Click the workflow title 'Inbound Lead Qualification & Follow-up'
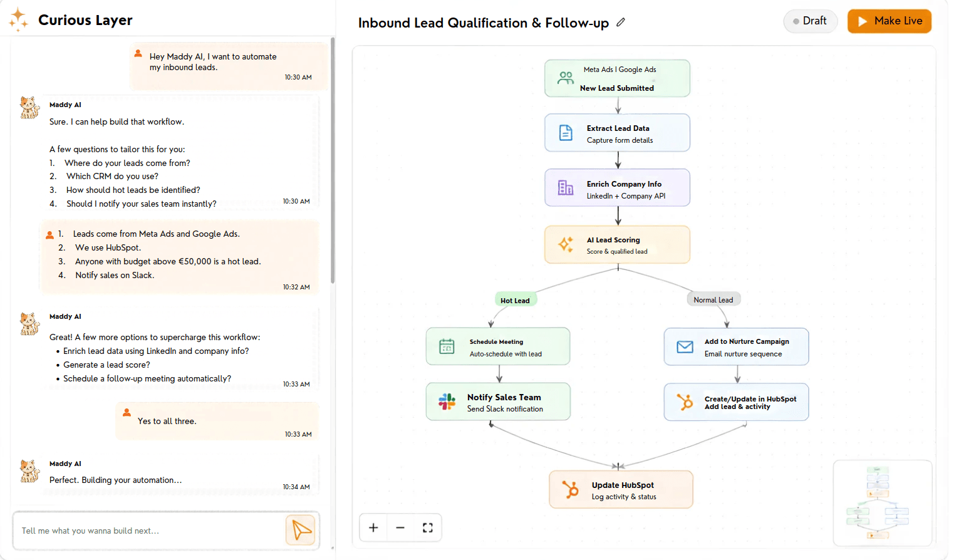The image size is (954, 560). 483,23
